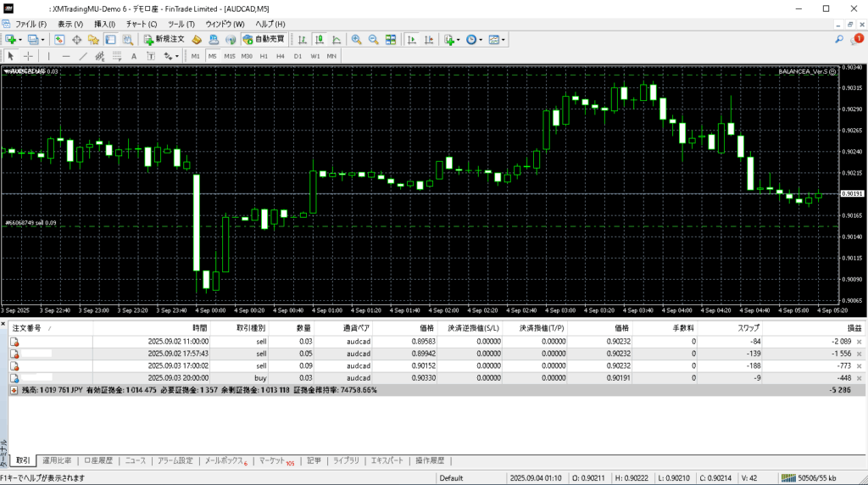Expand the New Chart dropdown arrow

20,40
